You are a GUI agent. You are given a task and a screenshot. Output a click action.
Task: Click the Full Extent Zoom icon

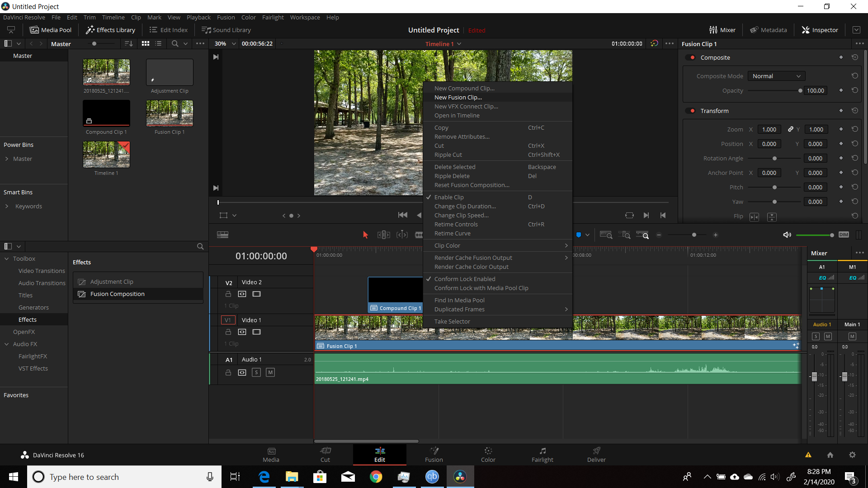click(x=606, y=235)
